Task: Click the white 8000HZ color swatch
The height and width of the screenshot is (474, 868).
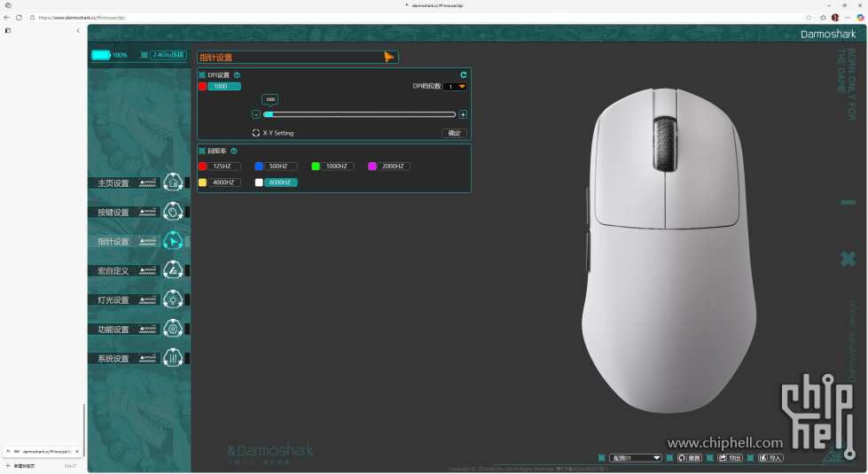Action: [259, 183]
